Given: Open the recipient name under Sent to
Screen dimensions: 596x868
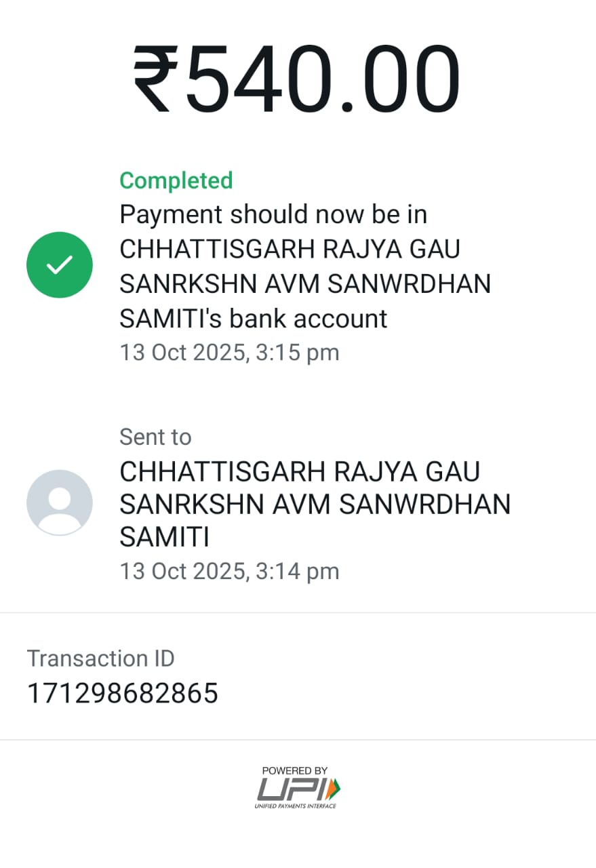Looking at the screenshot, I should pyautogui.click(x=315, y=505).
